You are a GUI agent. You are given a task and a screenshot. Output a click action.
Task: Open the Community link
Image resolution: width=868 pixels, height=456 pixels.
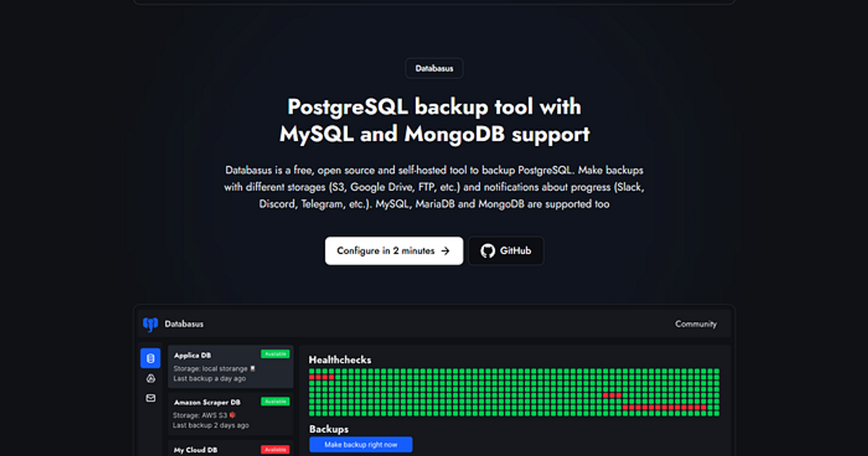696,324
